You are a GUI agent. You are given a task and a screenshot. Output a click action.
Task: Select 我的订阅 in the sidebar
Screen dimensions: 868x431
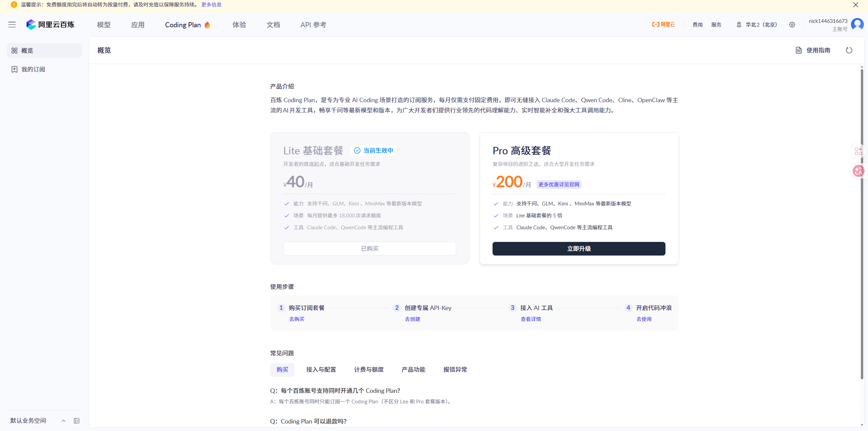[x=33, y=70]
